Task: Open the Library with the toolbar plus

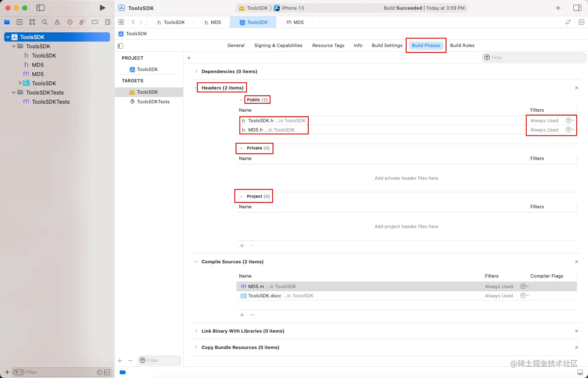Action: click(x=558, y=8)
